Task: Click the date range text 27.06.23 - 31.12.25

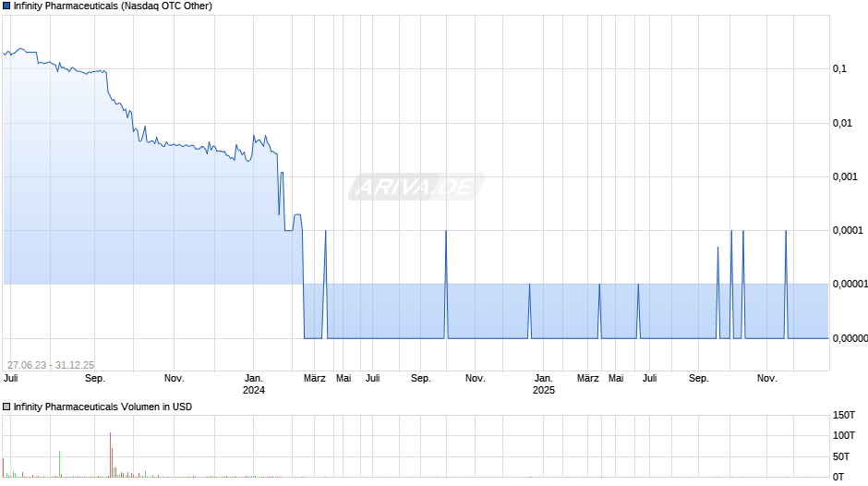Action: pyautogui.click(x=51, y=365)
